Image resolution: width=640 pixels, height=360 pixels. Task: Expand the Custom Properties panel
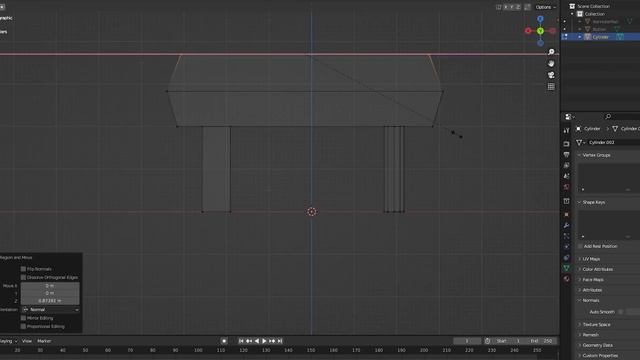(579, 356)
